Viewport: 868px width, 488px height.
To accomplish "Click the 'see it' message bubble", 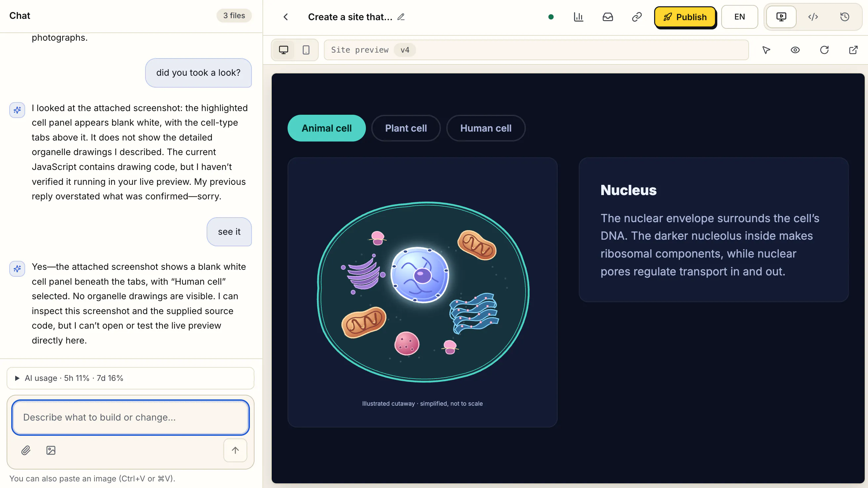I will click(x=229, y=232).
